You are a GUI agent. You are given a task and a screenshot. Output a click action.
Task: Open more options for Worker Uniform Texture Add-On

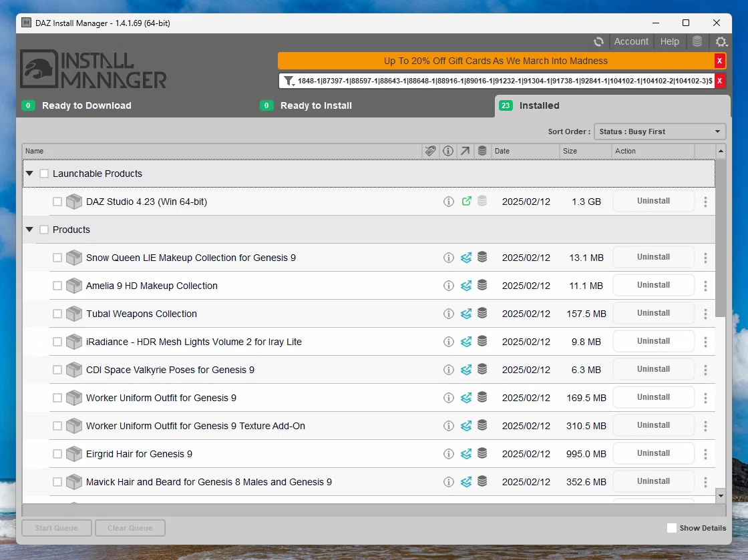pos(705,426)
